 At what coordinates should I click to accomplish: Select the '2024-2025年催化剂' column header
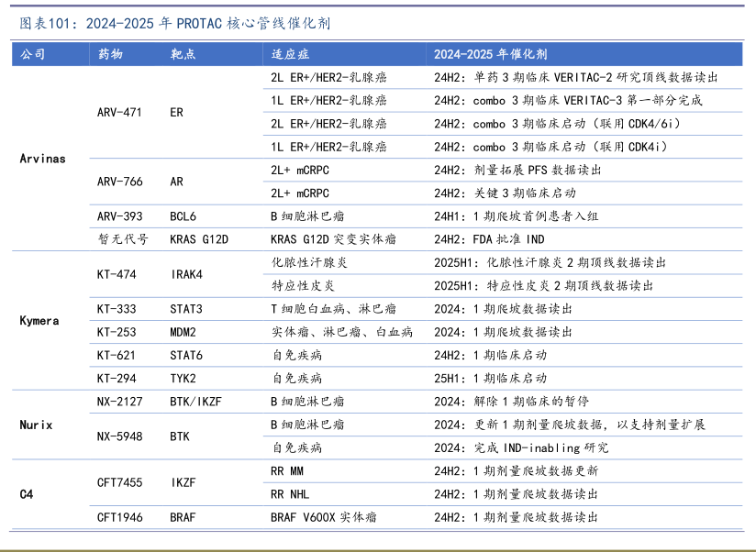coord(490,54)
